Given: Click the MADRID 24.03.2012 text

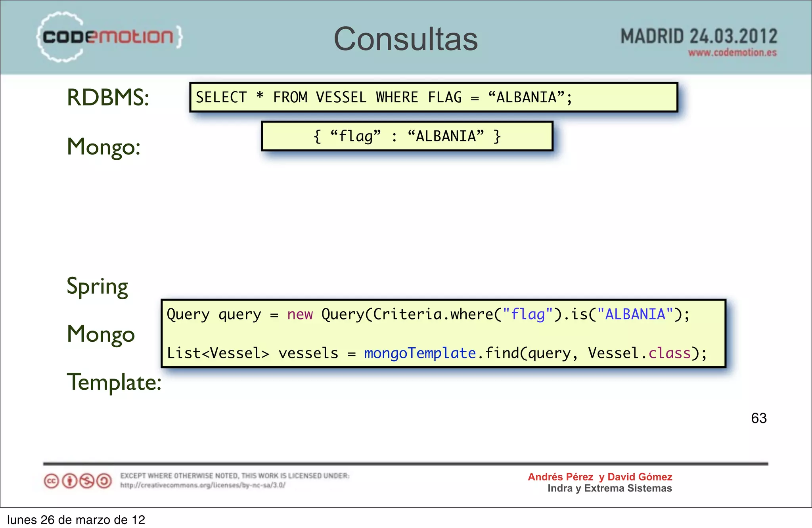Looking at the screenshot, I should (699, 36).
